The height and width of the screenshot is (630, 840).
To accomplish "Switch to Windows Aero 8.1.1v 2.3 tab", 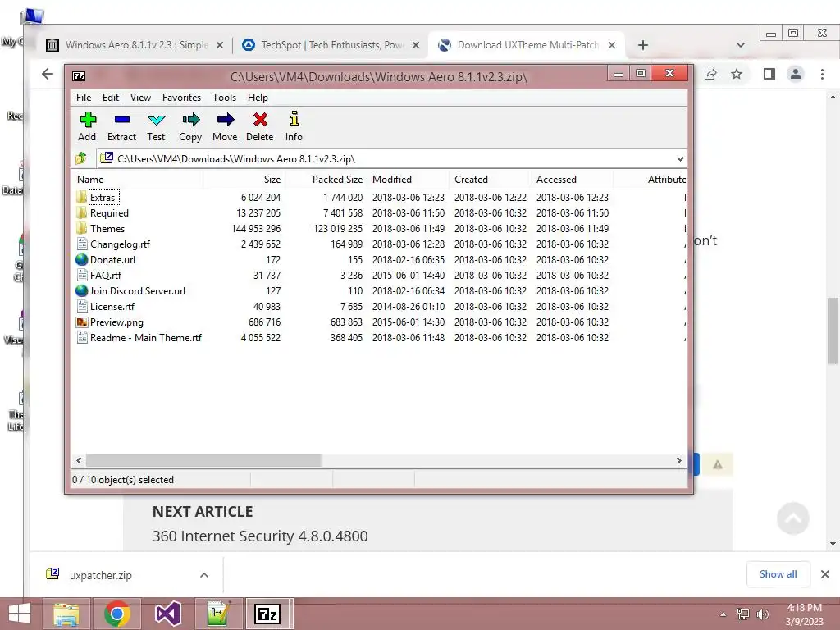I will 136,45.
